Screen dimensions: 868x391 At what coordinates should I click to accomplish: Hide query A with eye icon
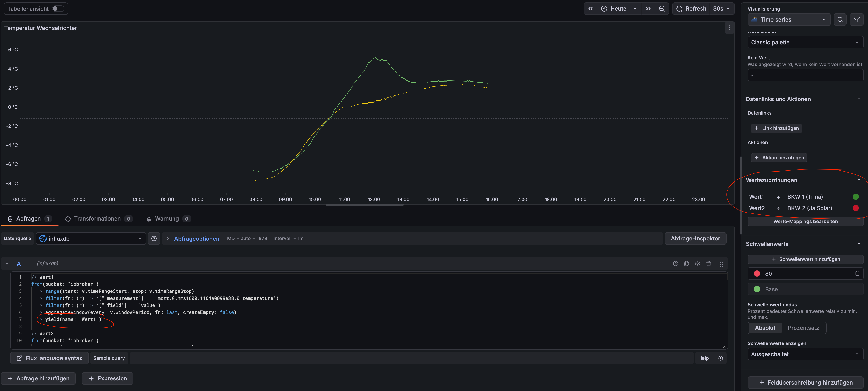coord(697,264)
